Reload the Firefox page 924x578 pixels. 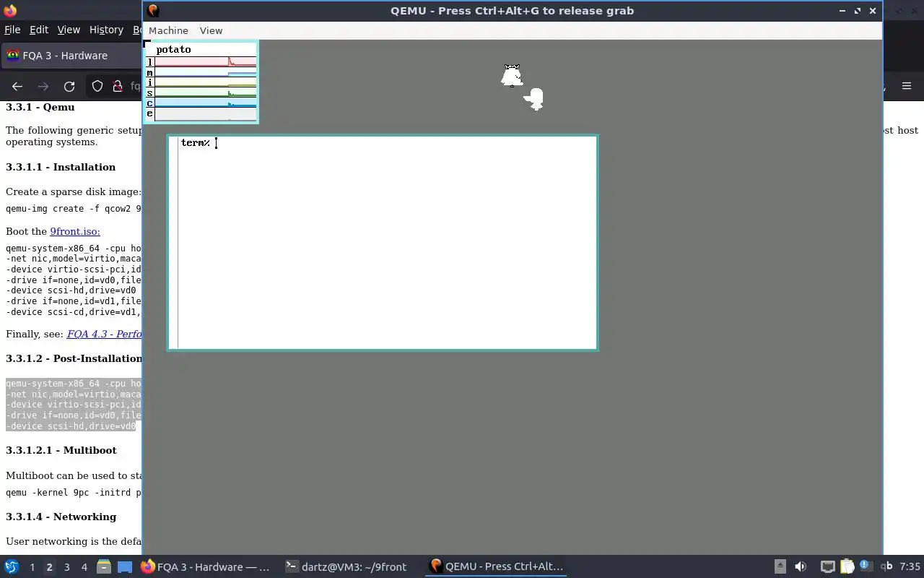[69, 87]
